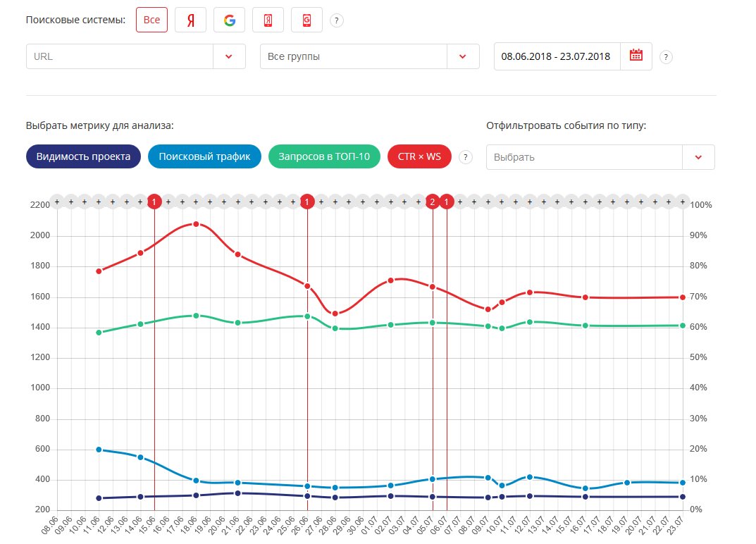Open the event marker labeled 2
The image size is (756, 544).
click(x=433, y=202)
